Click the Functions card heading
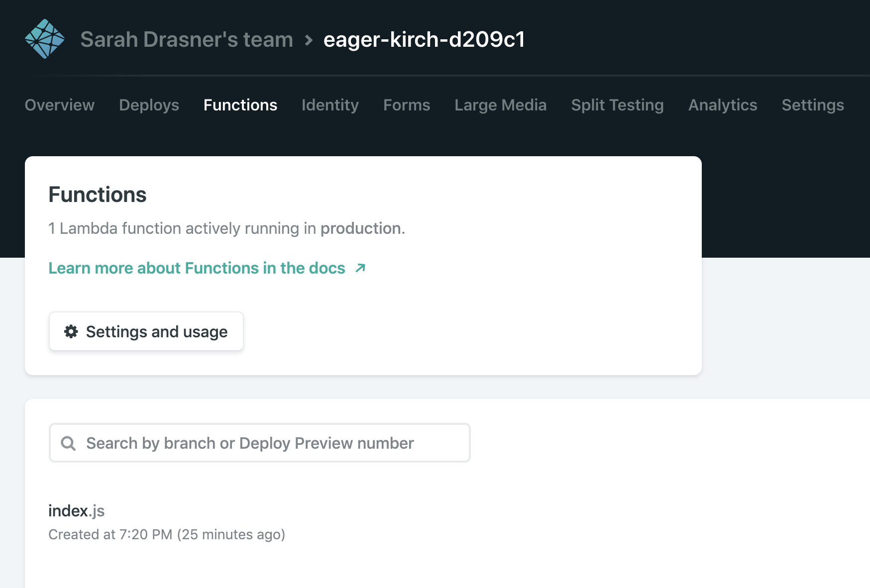Screen dimensions: 870x588 pos(98,195)
